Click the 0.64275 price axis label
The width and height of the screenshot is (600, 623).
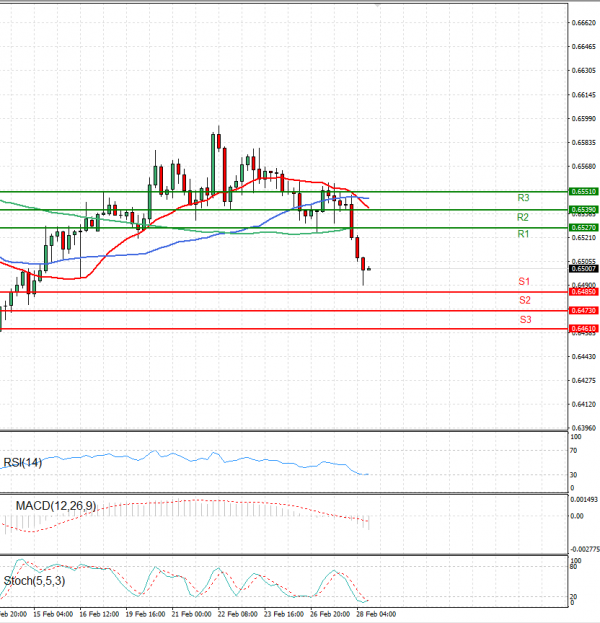click(x=584, y=381)
